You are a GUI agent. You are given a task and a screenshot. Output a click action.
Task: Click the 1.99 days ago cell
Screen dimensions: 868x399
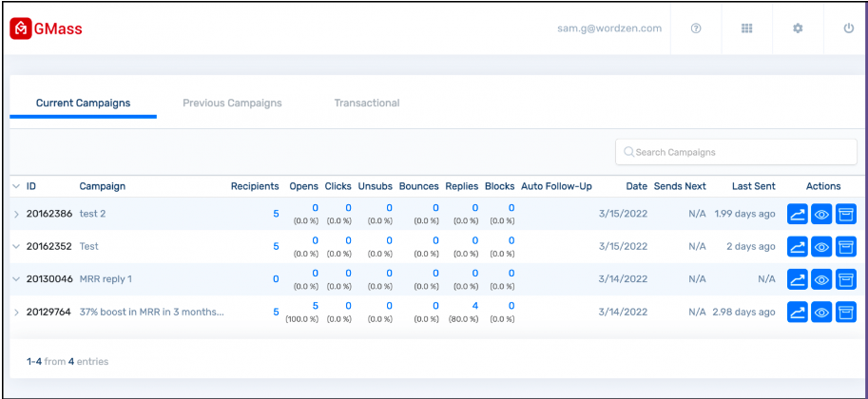pos(744,214)
